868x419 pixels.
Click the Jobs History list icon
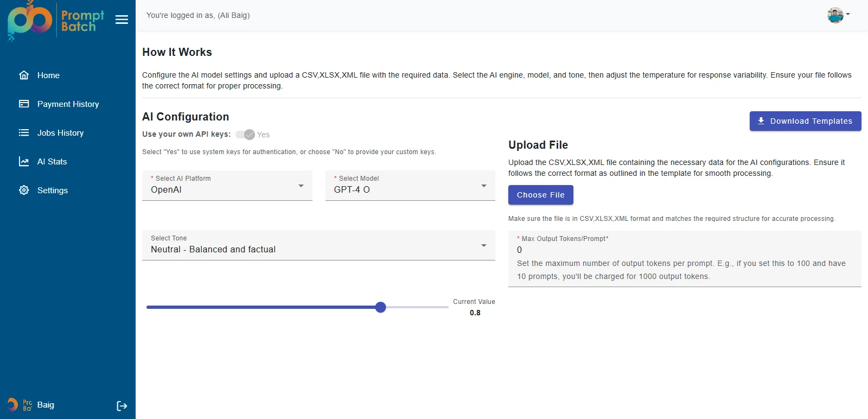pos(24,133)
